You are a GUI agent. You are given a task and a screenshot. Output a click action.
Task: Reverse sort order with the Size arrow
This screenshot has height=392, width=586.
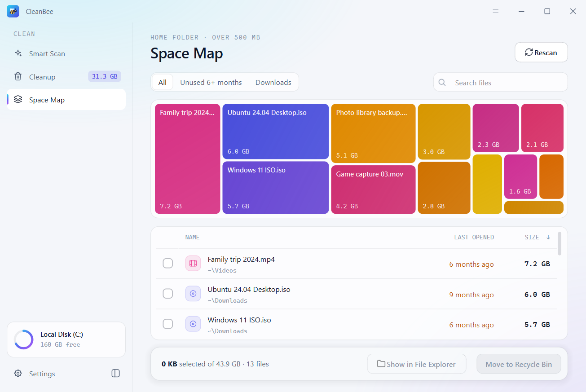click(x=548, y=237)
